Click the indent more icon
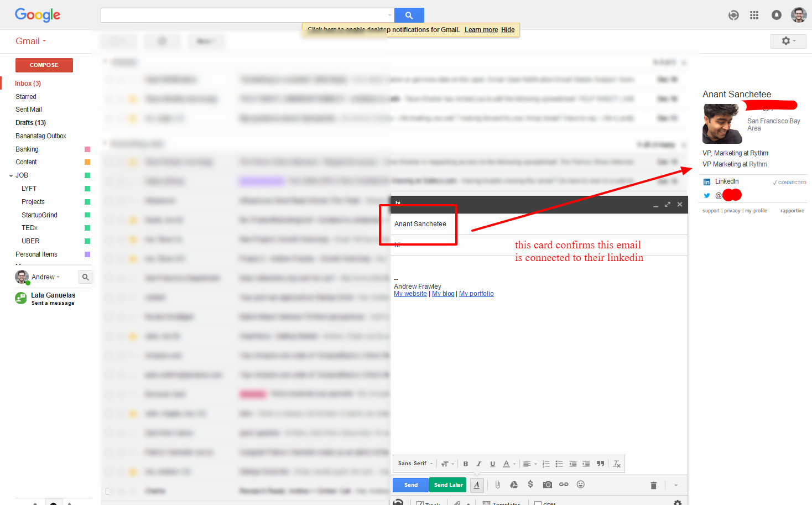The width and height of the screenshot is (812, 505). click(x=586, y=464)
